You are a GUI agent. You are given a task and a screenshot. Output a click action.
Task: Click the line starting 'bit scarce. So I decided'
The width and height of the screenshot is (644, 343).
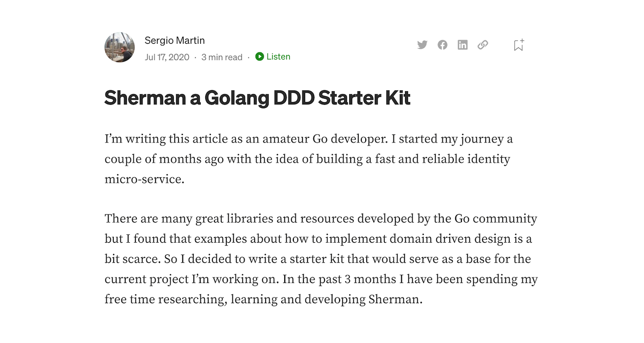click(317, 259)
